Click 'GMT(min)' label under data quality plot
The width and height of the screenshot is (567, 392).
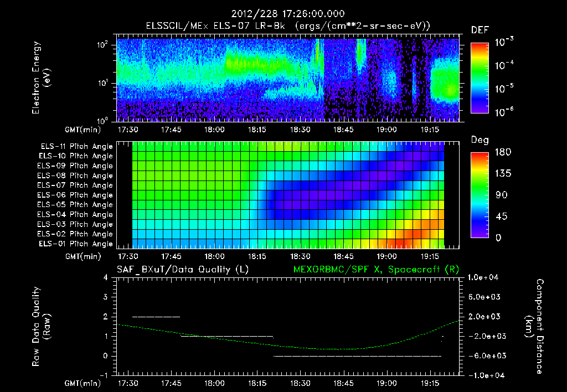[83, 383]
